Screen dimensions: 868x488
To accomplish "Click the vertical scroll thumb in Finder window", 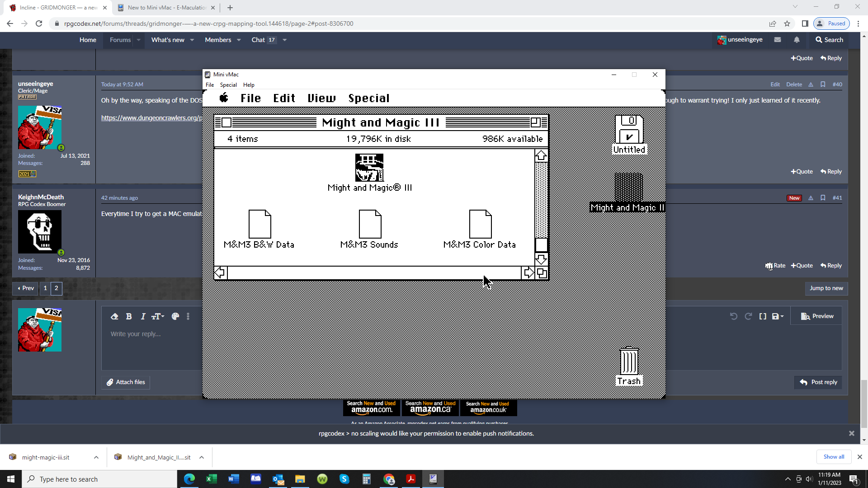I will tap(541, 244).
